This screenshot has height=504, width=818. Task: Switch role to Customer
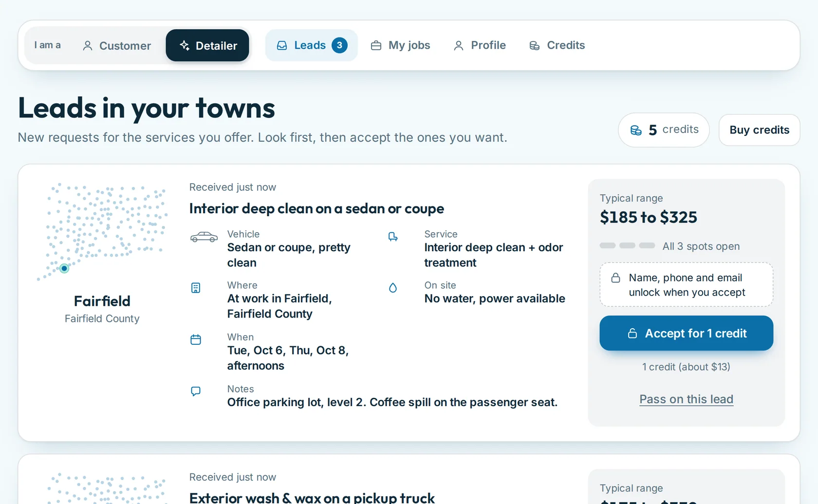pos(117,45)
